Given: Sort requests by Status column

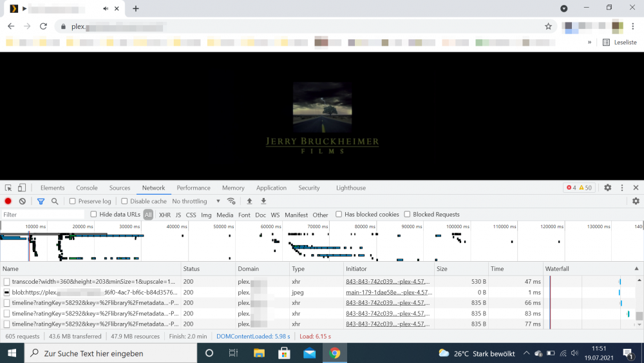Looking at the screenshot, I should (x=208, y=268).
